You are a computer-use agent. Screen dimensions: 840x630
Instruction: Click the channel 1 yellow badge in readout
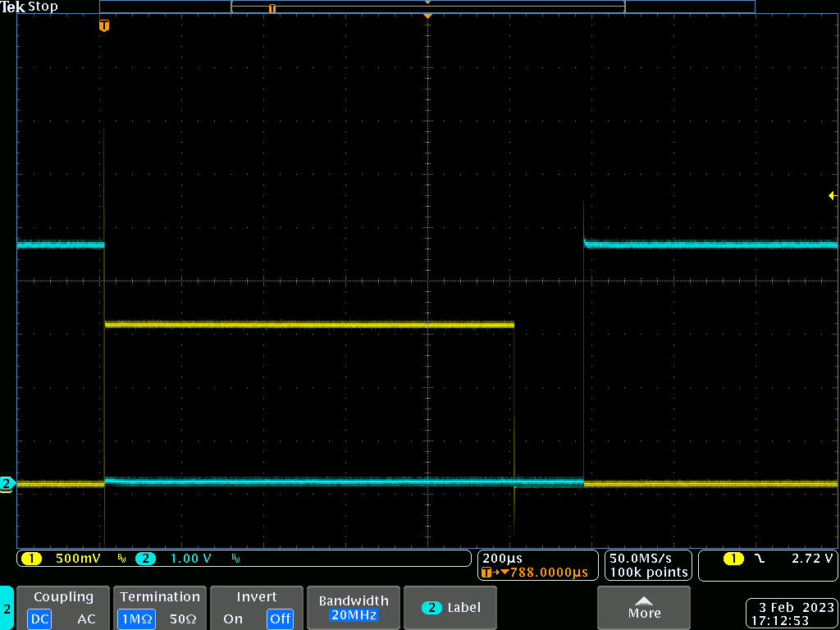31,559
